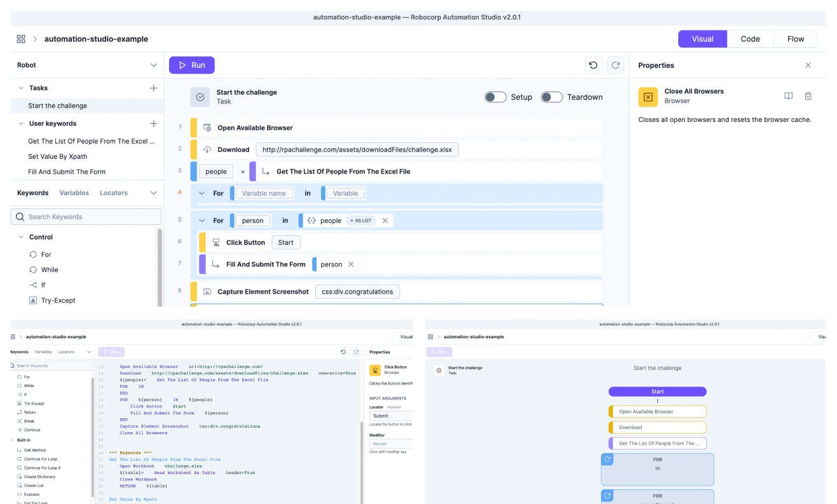This screenshot has height=504, width=837.
Task: Undo in the bottom-left code window
Action: point(344,351)
